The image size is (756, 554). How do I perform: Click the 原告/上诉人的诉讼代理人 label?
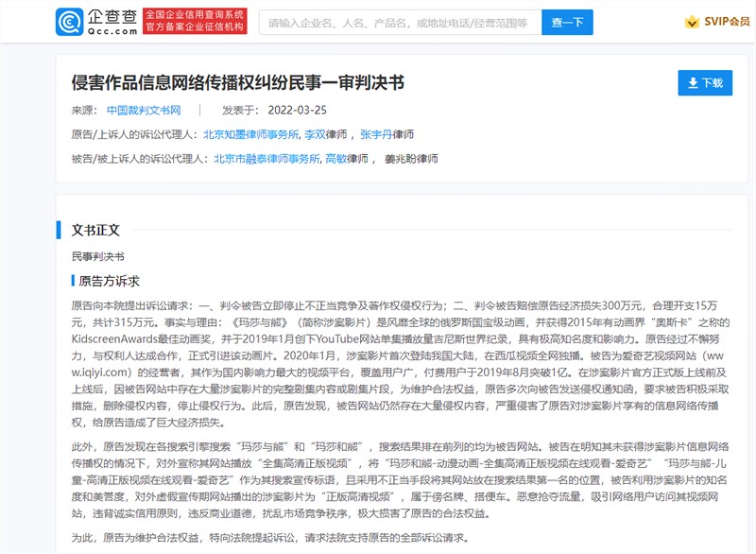coord(134,134)
